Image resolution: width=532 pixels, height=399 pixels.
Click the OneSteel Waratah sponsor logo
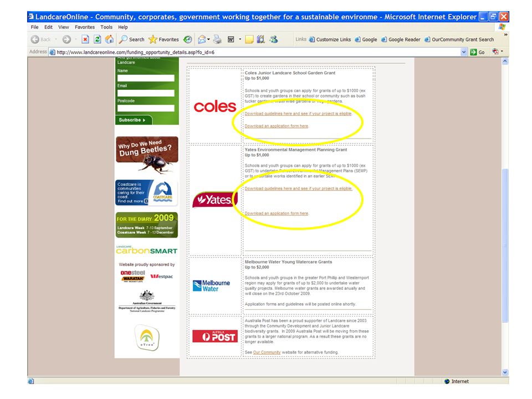[132, 276]
